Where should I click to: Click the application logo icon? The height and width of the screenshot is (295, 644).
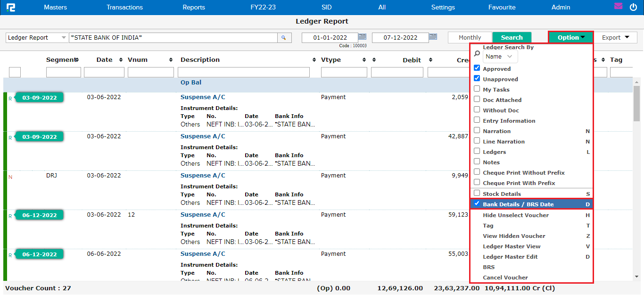[x=10, y=7]
